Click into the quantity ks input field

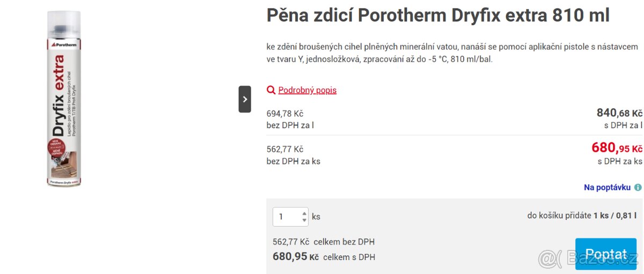pos(290,217)
